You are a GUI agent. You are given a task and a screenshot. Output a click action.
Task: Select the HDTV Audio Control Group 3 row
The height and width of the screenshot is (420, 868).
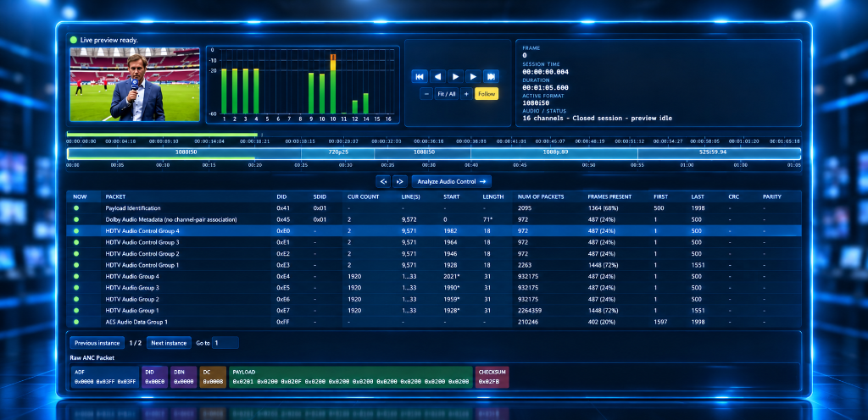pyautogui.click(x=434, y=242)
